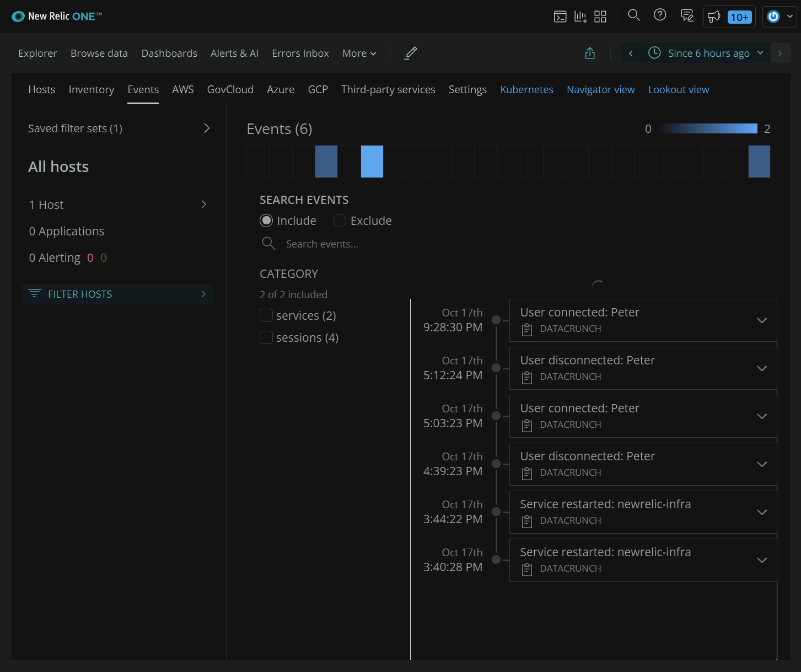The width and height of the screenshot is (801, 672).
Task: Open Browse data nav item
Action: [x=99, y=53]
